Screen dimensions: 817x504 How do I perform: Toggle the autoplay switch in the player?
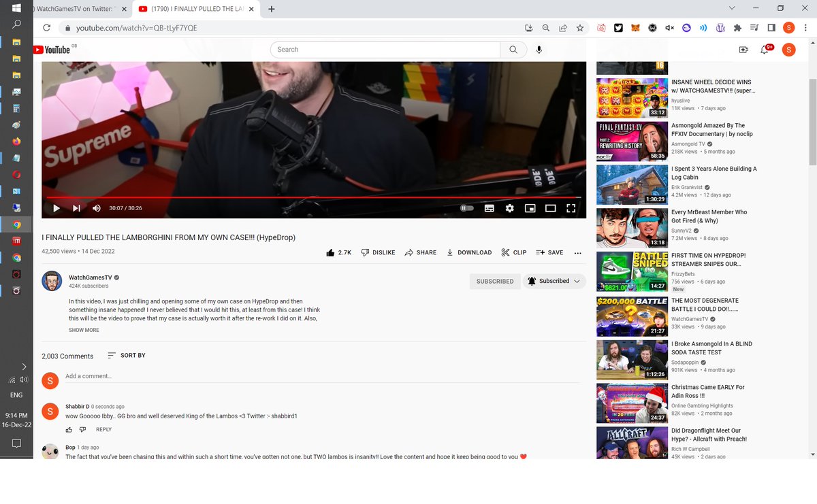pyautogui.click(x=466, y=208)
